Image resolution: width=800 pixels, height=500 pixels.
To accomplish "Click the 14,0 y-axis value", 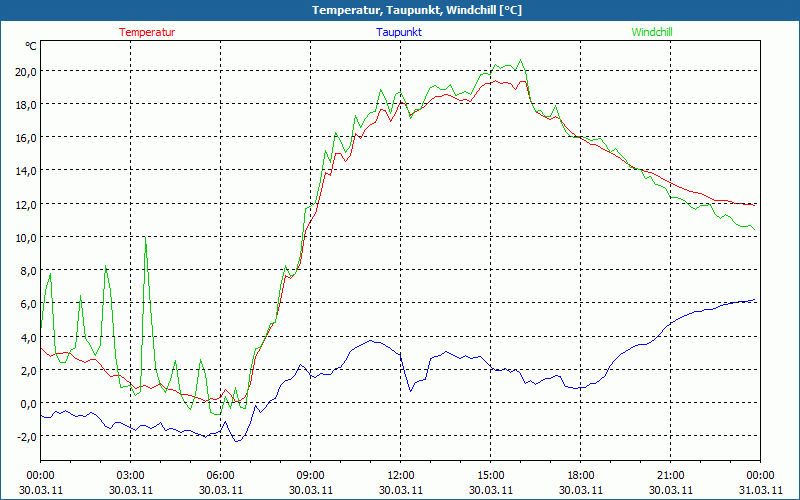I will pyautogui.click(x=26, y=171).
